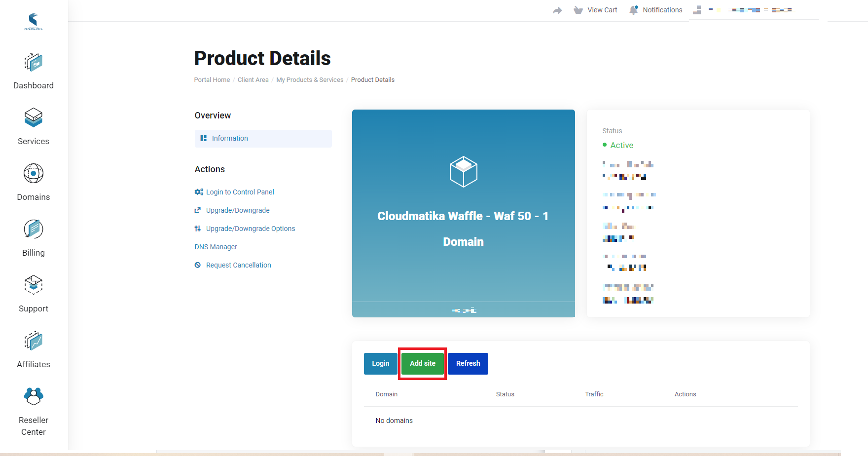Open the Services sidebar icon
Viewport: 868px width, 460px height.
[34, 118]
